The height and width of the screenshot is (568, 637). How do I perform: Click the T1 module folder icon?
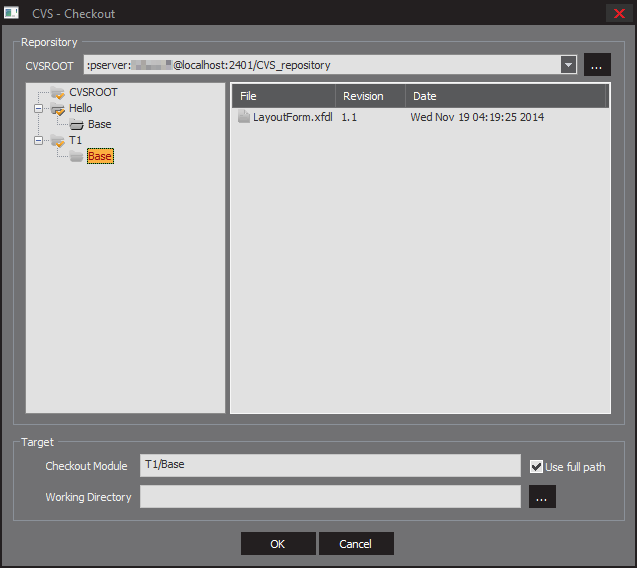[58, 141]
